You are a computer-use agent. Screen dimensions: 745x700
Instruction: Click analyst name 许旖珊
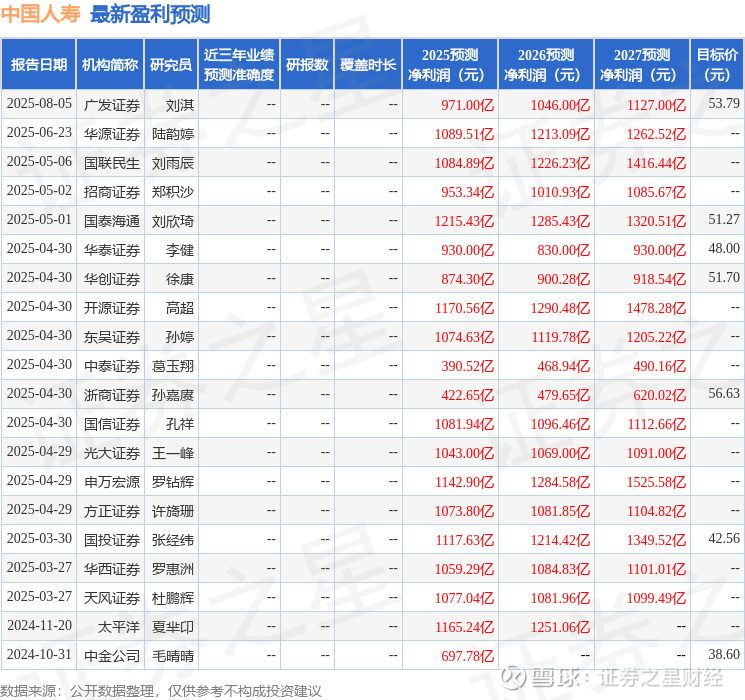[x=173, y=511]
